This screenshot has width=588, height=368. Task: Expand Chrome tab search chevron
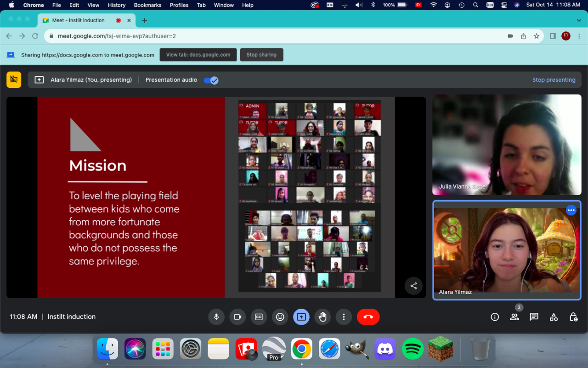pos(579,20)
